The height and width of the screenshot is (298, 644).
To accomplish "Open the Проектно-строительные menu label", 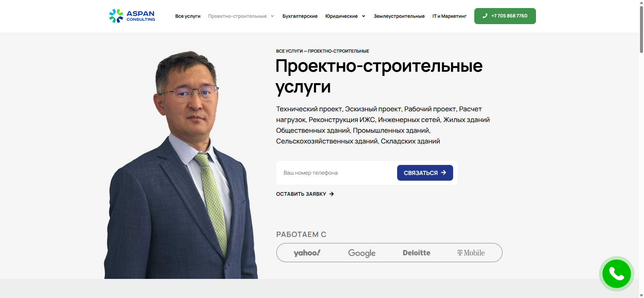I will (x=237, y=16).
